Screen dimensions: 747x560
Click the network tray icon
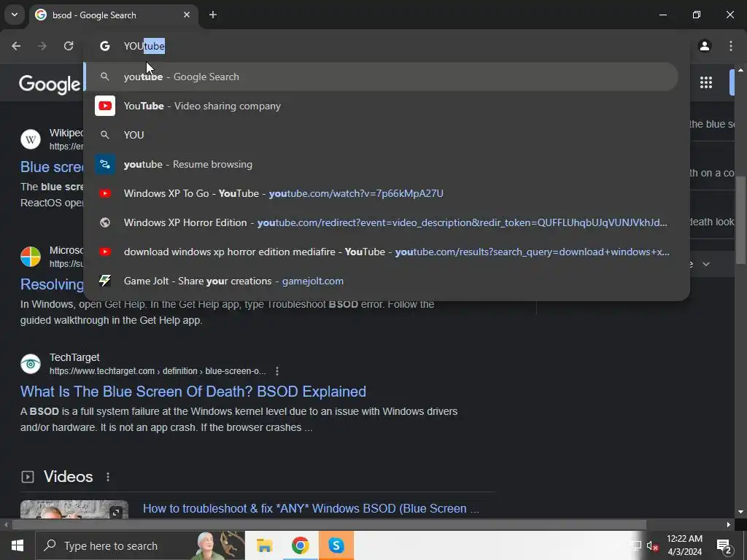pyautogui.click(x=635, y=546)
